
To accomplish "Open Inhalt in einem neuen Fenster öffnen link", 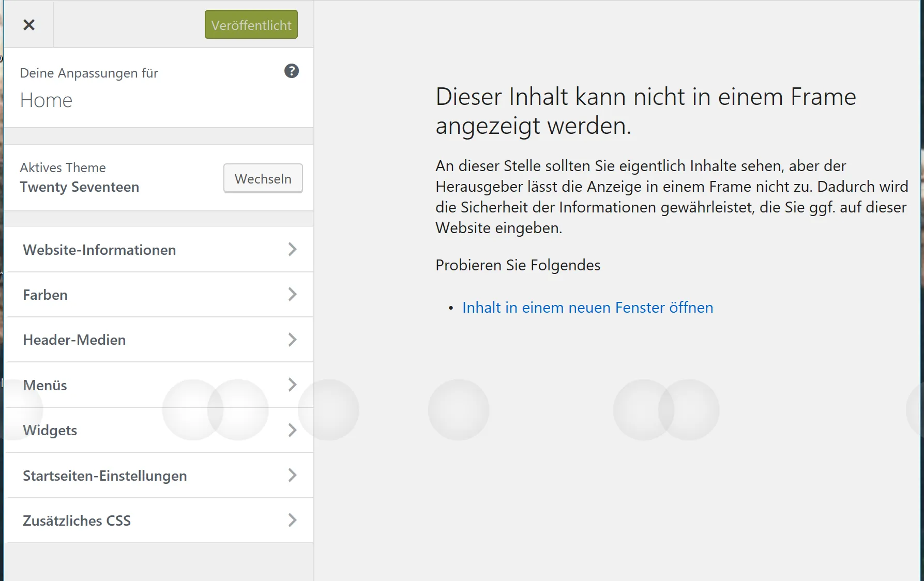I will (587, 308).
